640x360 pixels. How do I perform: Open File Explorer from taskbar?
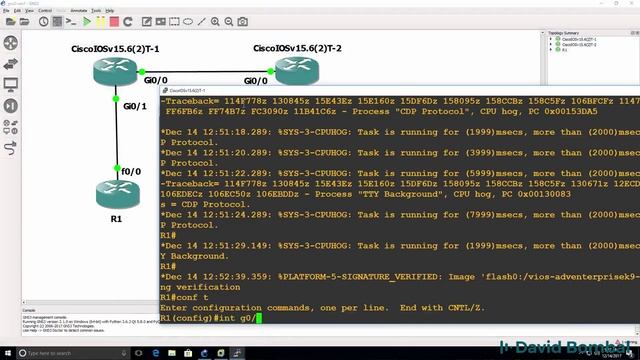coord(172,353)
